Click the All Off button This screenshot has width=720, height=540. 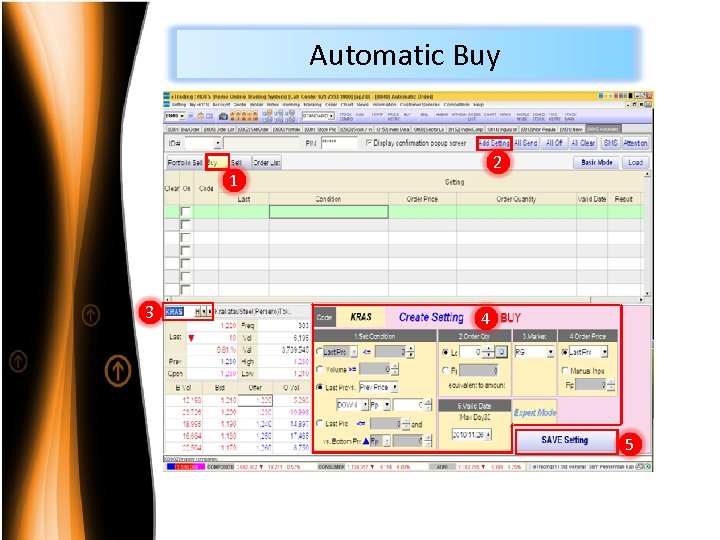554,143
